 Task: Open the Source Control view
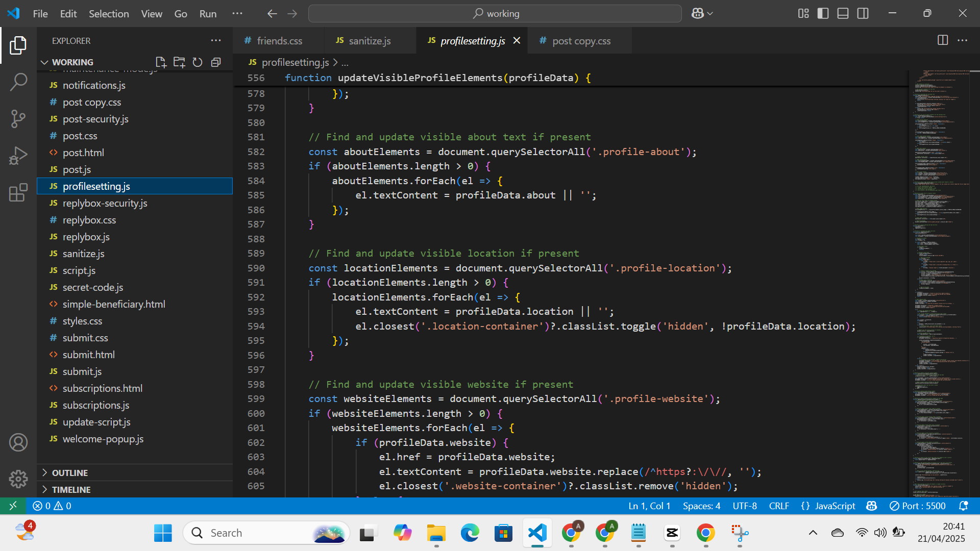pos(18,119)
